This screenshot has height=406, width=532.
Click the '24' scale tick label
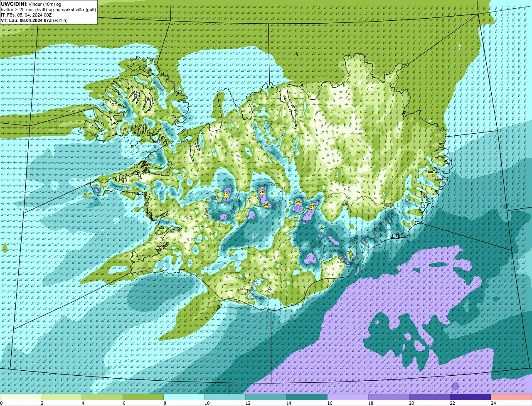coord(493,403)
